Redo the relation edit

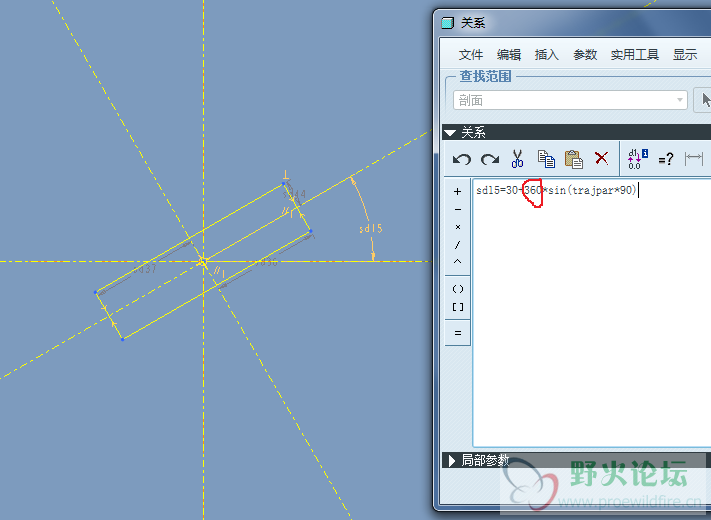click(490, 159)
